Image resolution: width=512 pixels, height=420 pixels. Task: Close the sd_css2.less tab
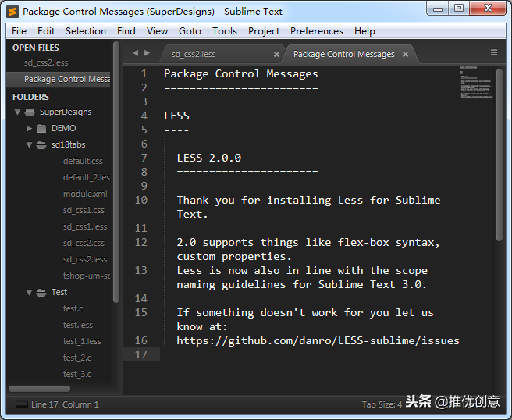click(276, 54)
